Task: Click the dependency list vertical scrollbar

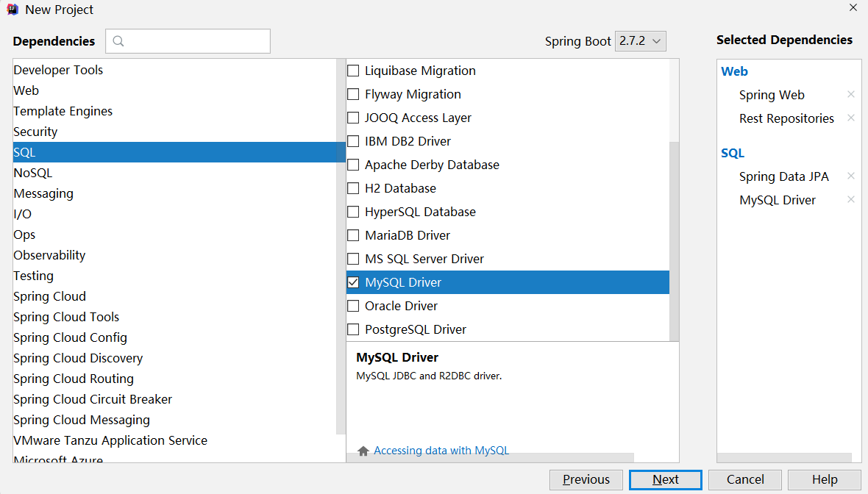Action: [x=674, y=241]
